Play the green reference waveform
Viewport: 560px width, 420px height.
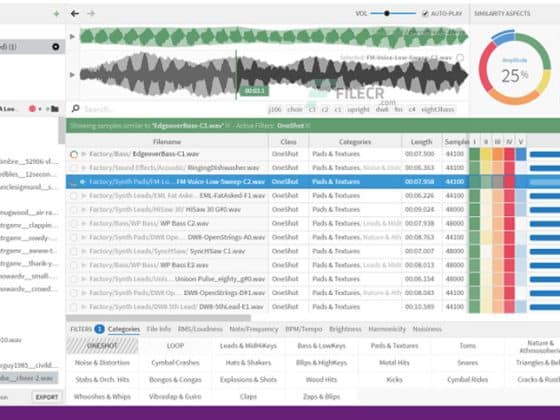click(72, 36)
